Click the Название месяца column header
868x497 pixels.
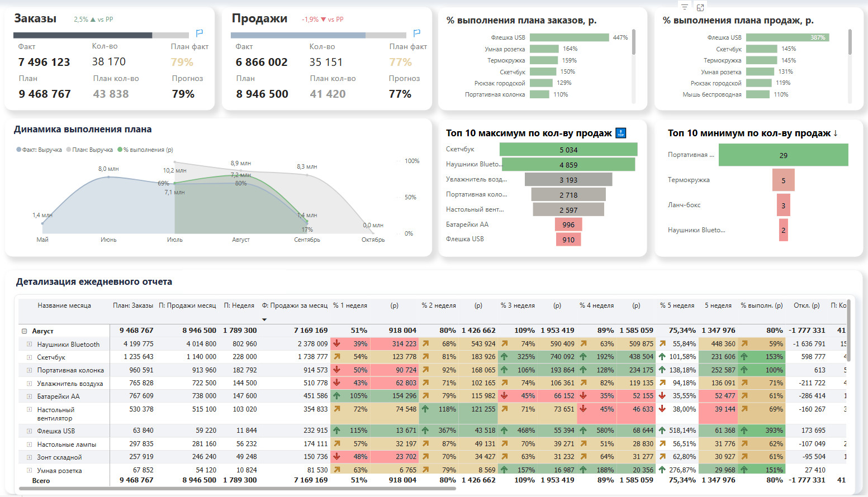tap(64, 305)
